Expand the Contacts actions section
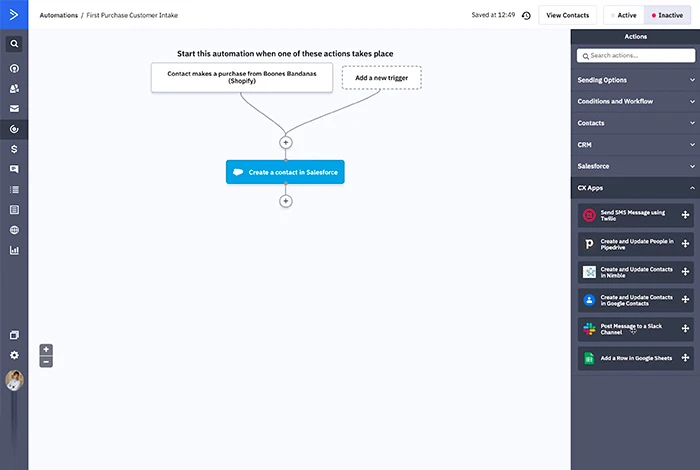 coord(635,123)
